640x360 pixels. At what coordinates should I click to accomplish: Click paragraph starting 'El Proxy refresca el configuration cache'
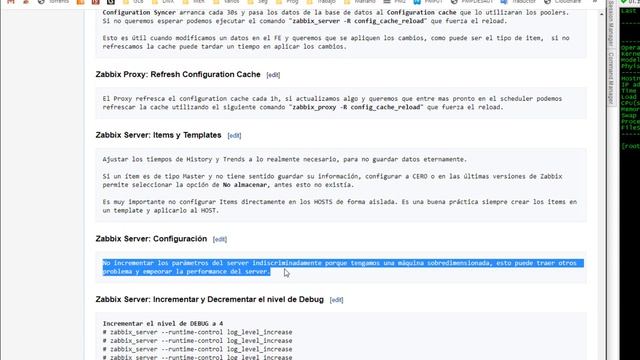coord(332,103)
